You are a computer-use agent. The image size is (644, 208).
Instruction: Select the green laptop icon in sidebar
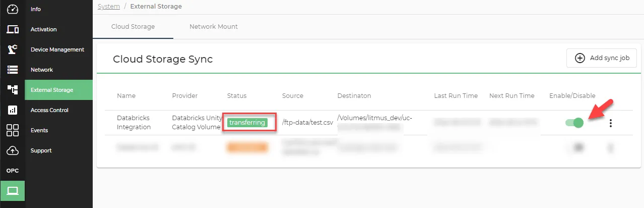coord(13,191)
